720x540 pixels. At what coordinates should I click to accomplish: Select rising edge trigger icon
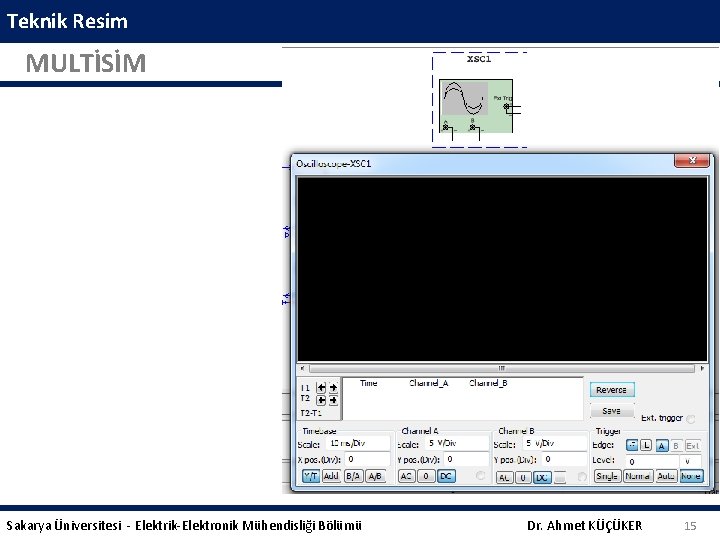tap(632, 445)
